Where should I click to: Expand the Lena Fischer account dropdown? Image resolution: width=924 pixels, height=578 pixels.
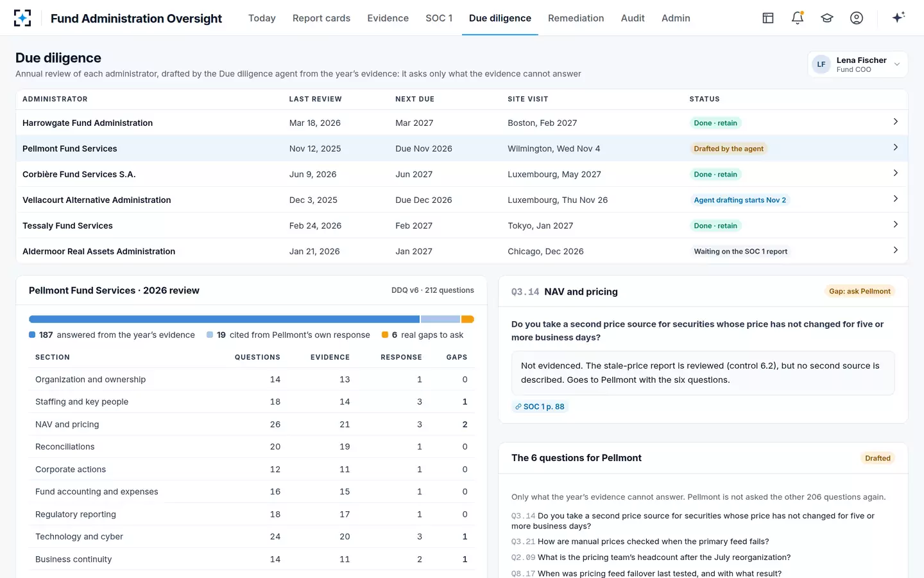897,64
